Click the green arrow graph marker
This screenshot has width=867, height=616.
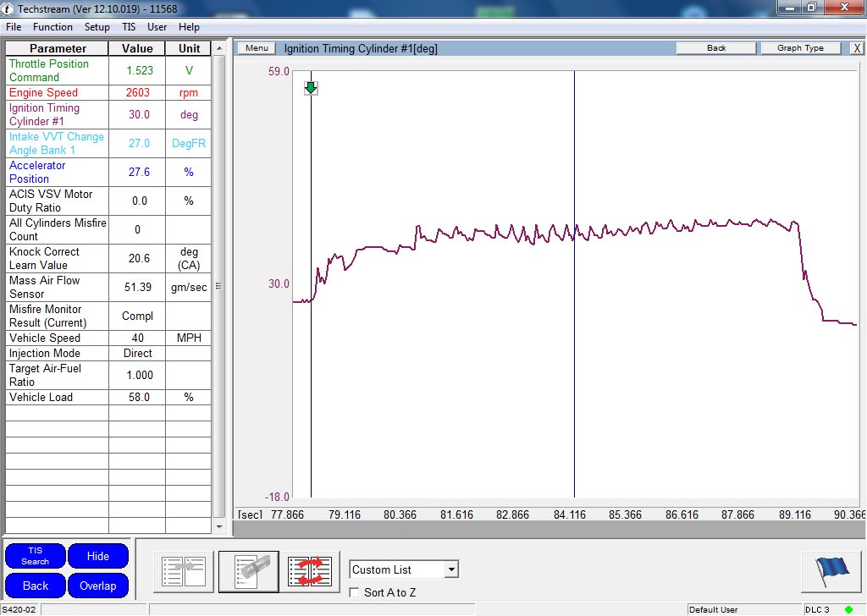(x=311, y=88)
